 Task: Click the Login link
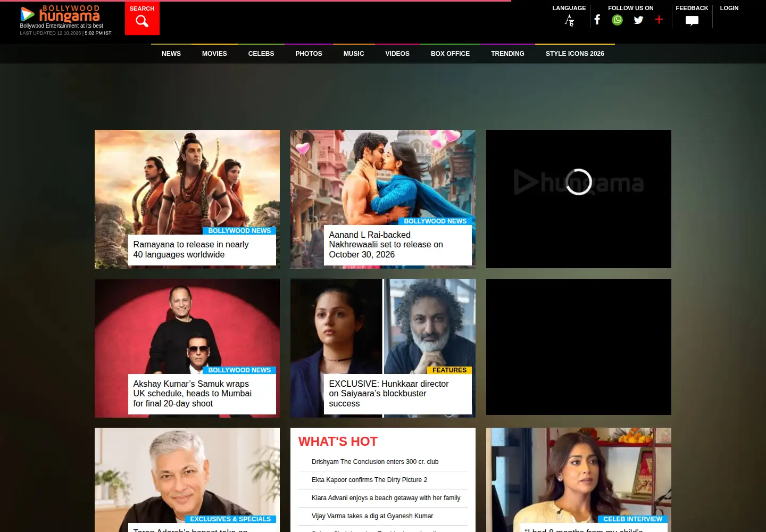point(729,8)
